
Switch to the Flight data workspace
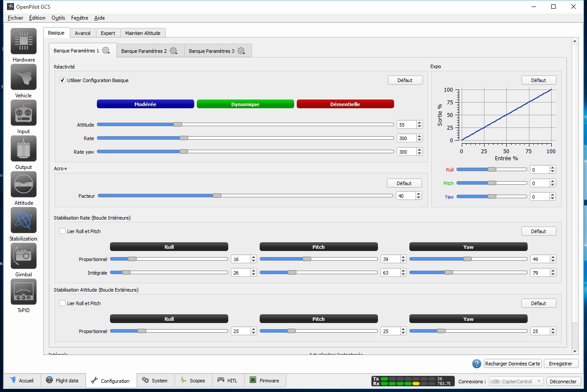tap(63, 381)
